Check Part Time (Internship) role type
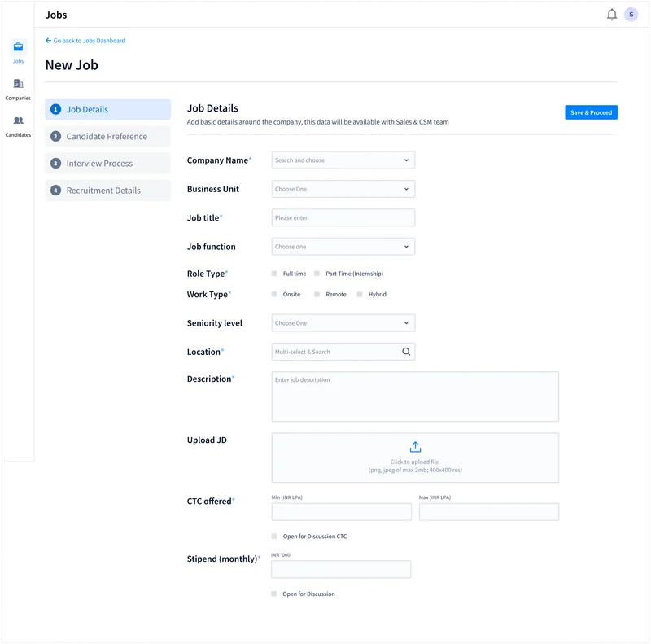The image size is (651, 644). 317,274
